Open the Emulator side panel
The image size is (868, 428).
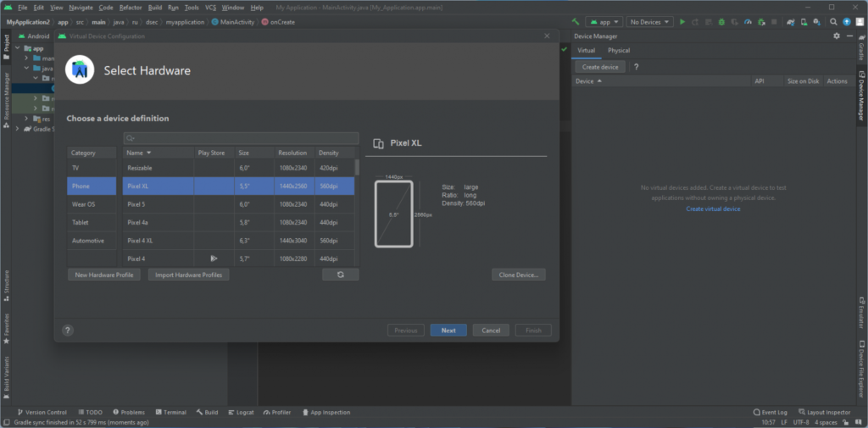coord(861,312)
